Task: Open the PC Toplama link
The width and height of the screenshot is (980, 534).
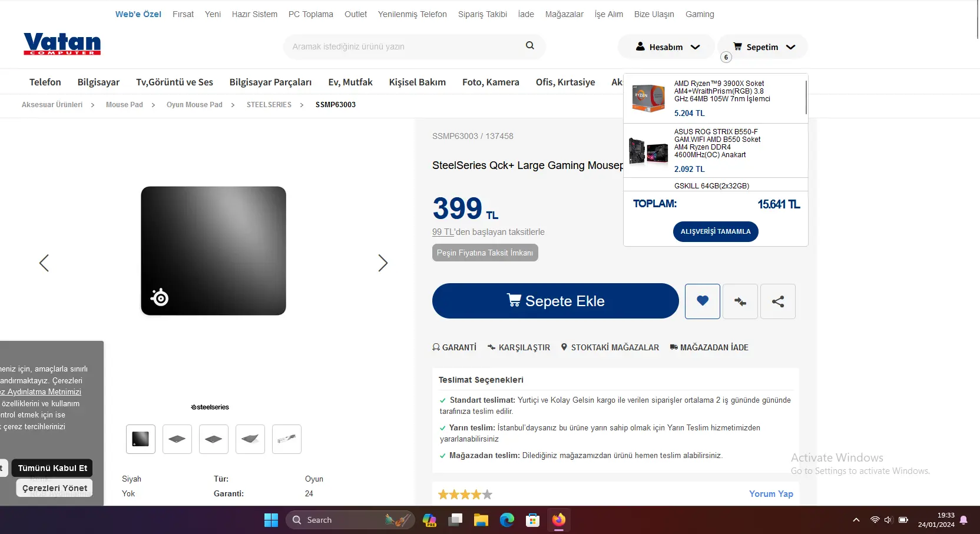Action: tap(311, 14)
